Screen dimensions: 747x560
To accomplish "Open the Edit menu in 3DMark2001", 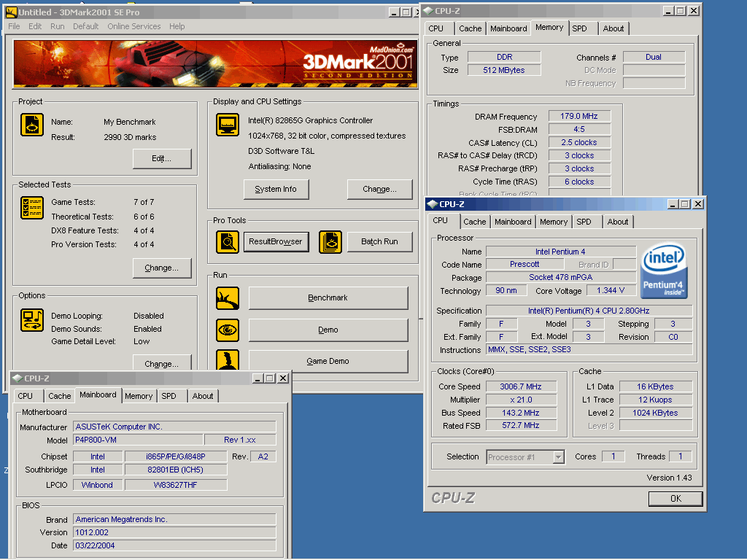I will pos(35,27).
